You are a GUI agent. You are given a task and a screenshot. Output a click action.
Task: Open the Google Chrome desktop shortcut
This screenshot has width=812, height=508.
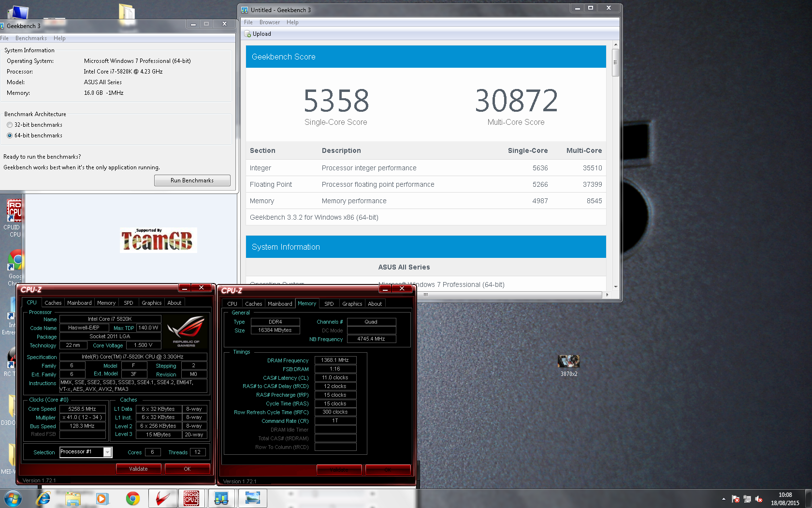pyautogui.click(x=14, y=268)
